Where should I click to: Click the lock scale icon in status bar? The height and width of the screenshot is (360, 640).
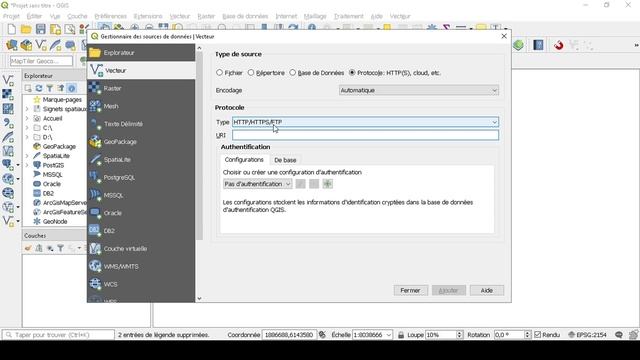click(401, 335)
